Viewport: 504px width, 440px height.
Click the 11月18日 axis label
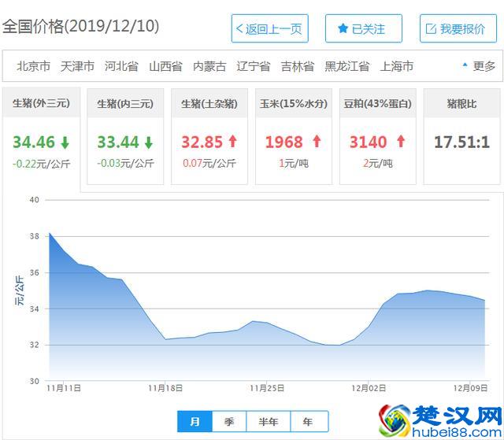click(165, 388)
